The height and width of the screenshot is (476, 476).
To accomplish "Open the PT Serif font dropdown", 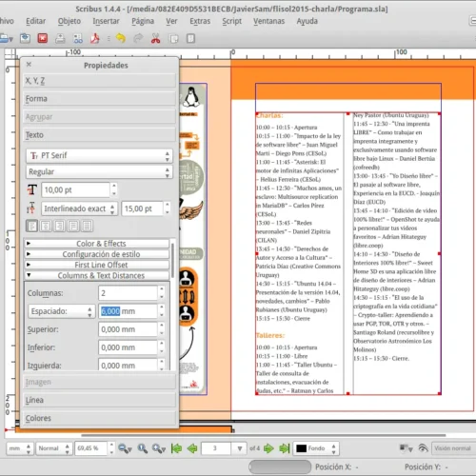I will pos(99,156).
